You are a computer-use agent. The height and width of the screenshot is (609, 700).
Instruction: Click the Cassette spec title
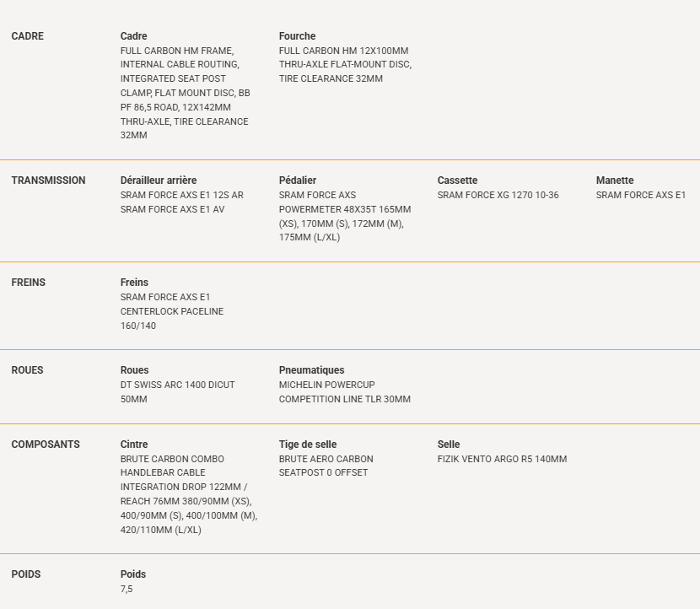coord(457,181)
